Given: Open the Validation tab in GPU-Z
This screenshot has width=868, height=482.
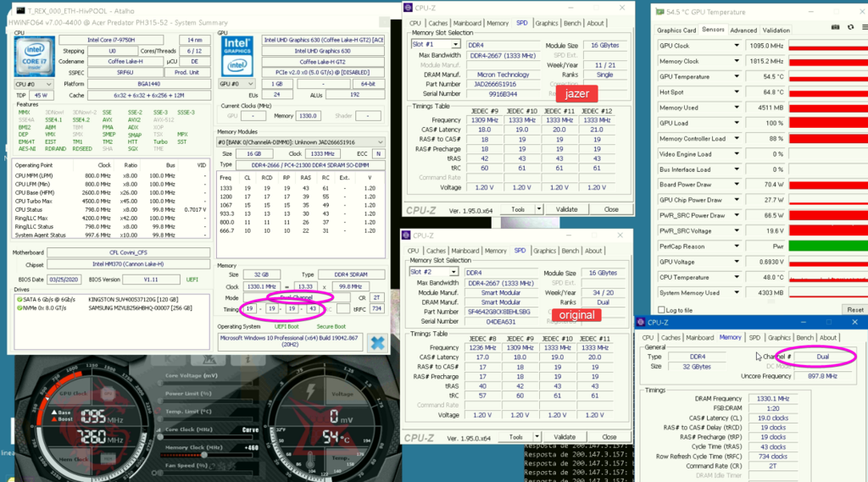Looking at the screenshot, I should click(x=776, y=30).
